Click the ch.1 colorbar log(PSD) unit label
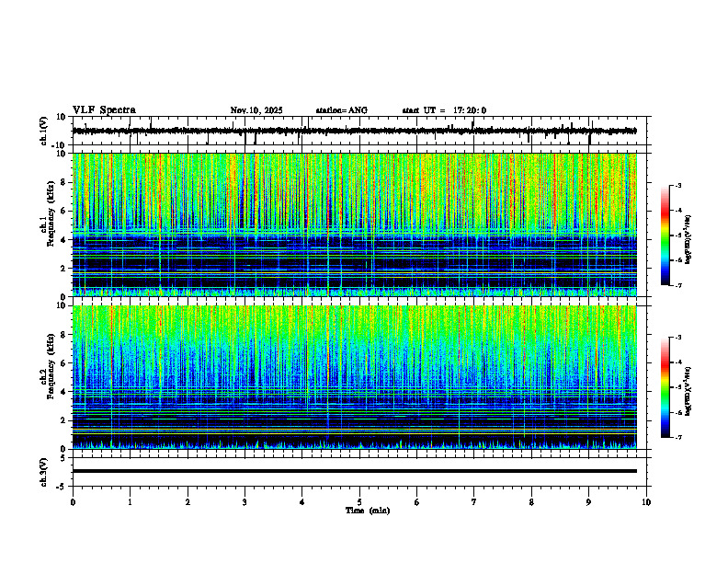Screen dimensions: 728x563 [x=688, y=239]
